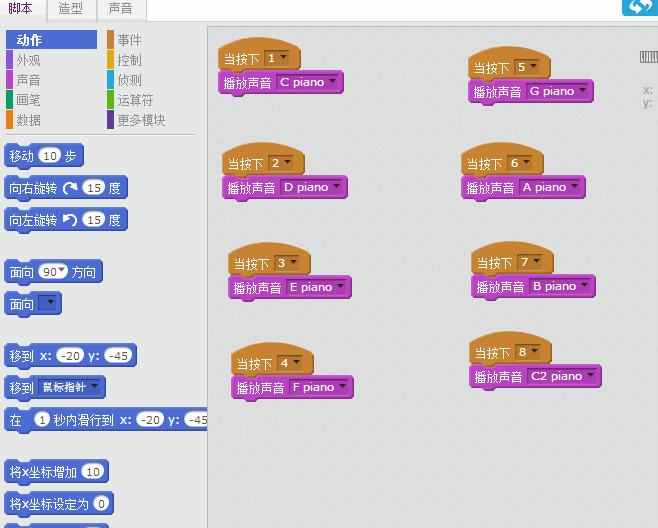Open key dropdown on 当按下 6 block
This screenshot has width=658, height=528.
click(x=520, y=163)
